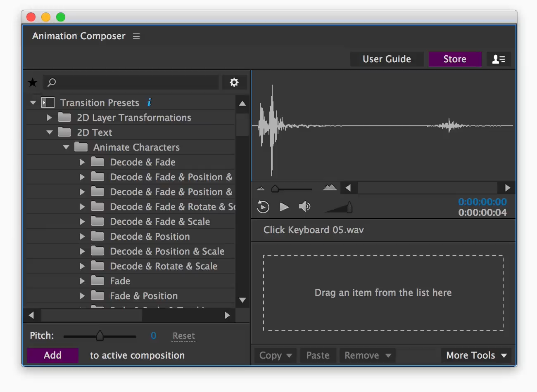Click the preset search field
Viewport: 537px width, 392px height.
pyautogui.click(x=131, y=82)
